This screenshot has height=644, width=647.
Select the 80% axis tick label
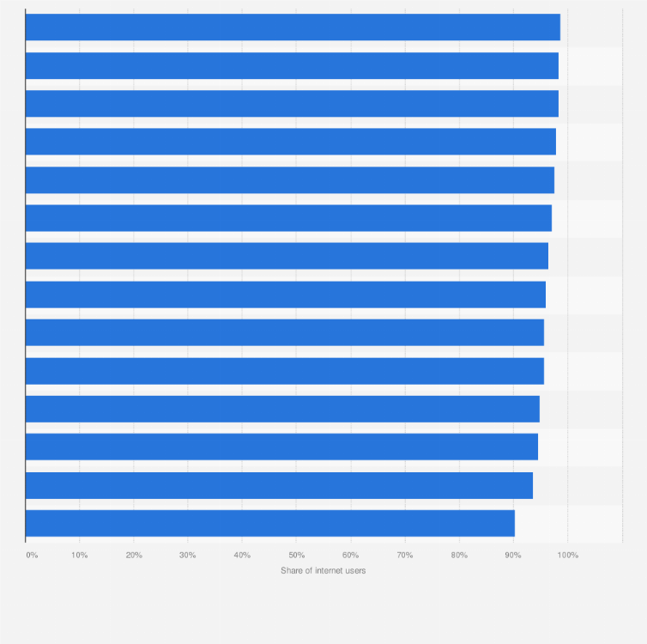coord(459,556)
